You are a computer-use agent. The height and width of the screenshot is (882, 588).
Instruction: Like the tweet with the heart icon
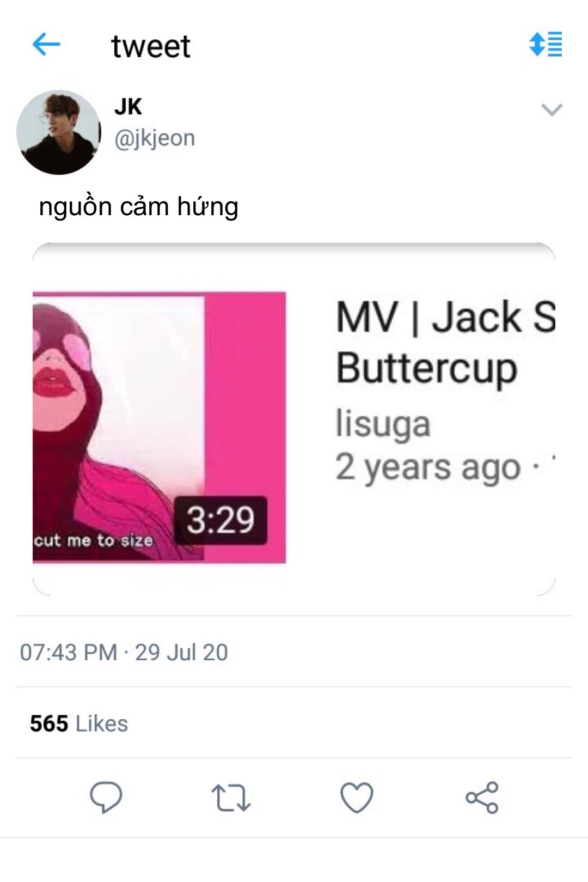(x=357, y=798)
